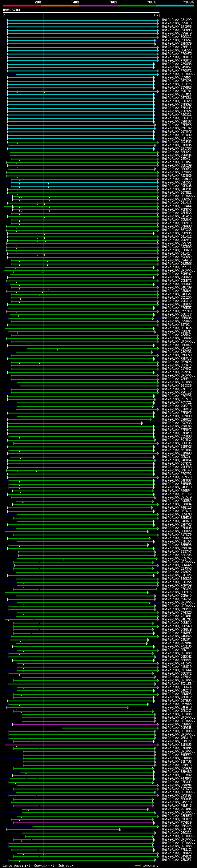
Task: Select hit label UniRef100_C6TM11
Action: tap(177, 94)
